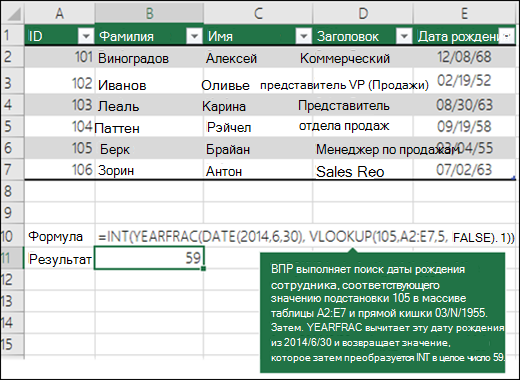Click birth date 08/30/63
This screenshot has width=520, height=380.
click(464, 105)
